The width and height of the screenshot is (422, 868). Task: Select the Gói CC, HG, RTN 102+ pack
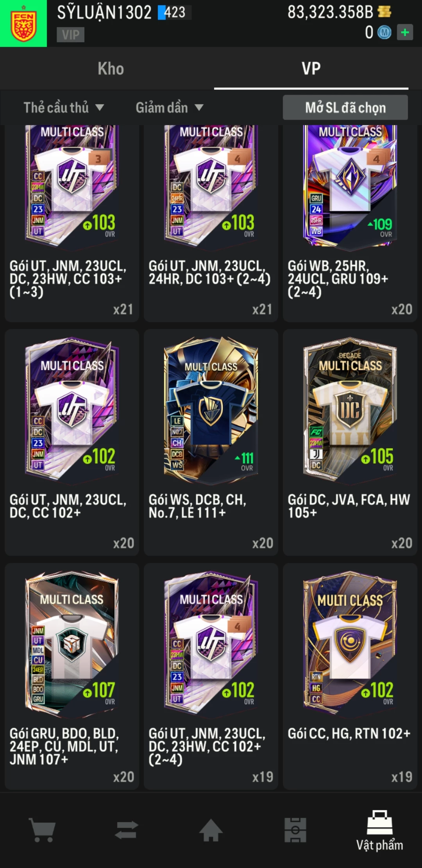click(x=350, y=676)
